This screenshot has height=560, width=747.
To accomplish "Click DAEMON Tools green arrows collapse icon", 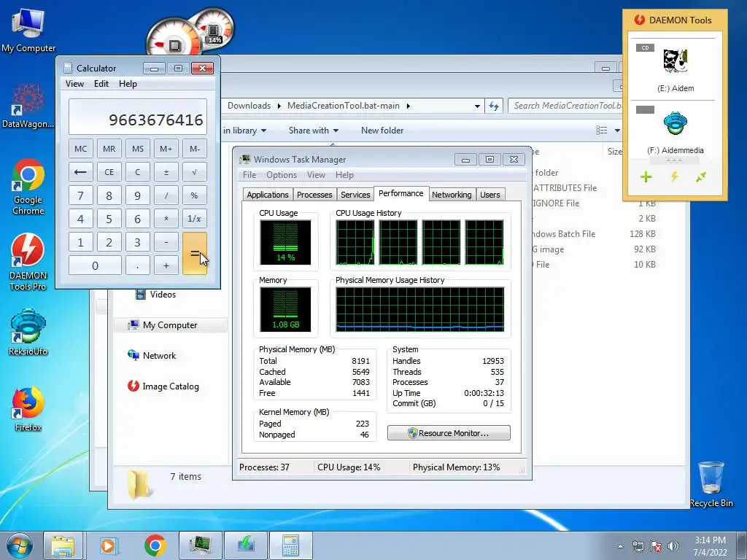I will pos(701,177).
